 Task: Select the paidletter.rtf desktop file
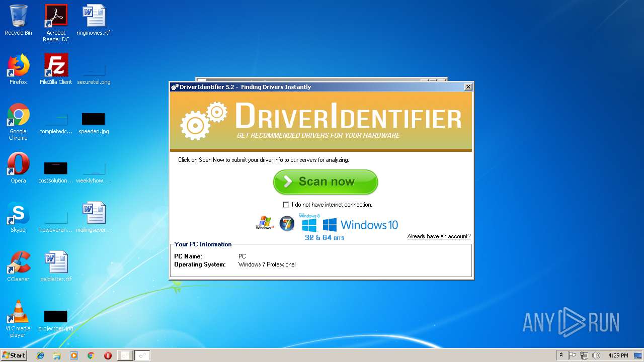[x=56, y=266]
